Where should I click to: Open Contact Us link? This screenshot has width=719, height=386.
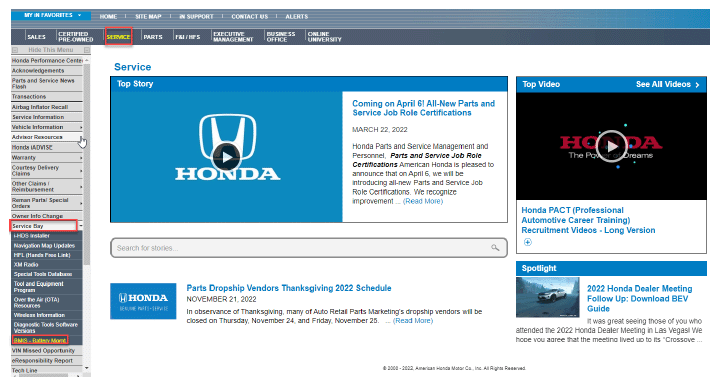(x=249, y=17)
